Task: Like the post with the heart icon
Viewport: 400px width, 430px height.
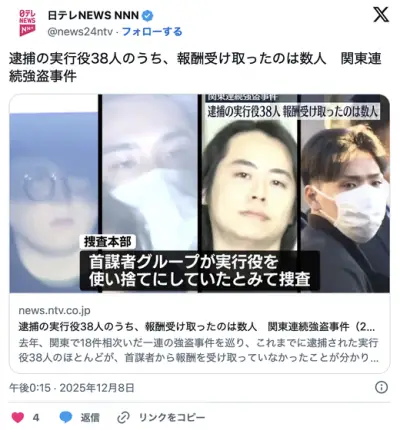Action: 18,417
